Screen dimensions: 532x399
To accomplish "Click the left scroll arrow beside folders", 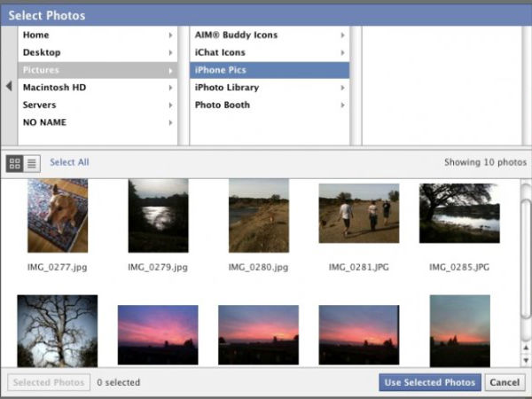I will 9,86.
